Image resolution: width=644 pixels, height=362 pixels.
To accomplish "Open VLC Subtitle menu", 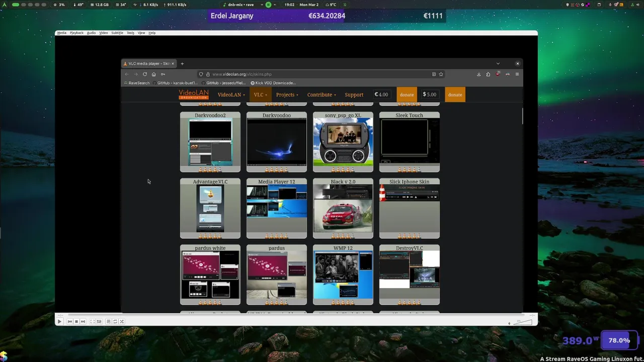I will 117,33.
